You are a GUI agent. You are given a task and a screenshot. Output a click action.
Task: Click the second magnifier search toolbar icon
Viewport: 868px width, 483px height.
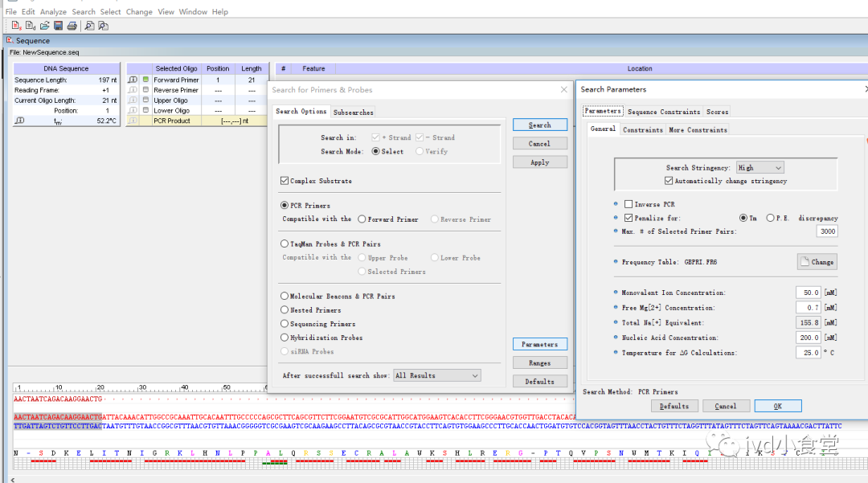(x=104, y=26)
